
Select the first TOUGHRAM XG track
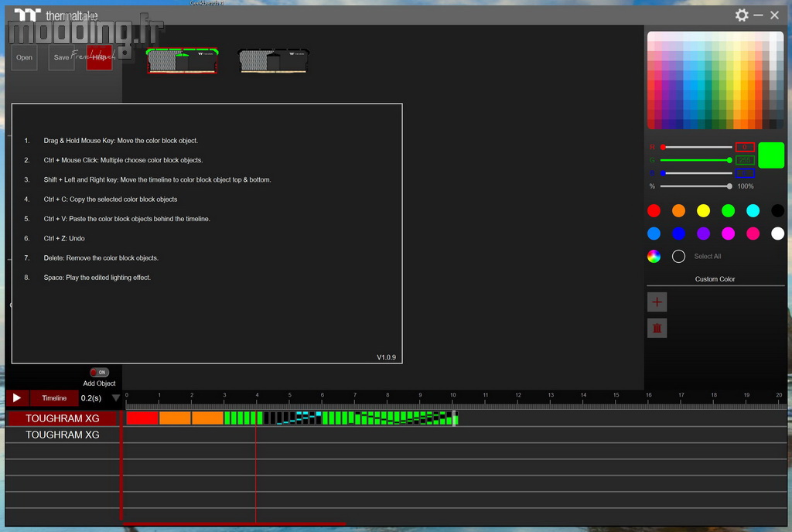click(x=63, y=418)
